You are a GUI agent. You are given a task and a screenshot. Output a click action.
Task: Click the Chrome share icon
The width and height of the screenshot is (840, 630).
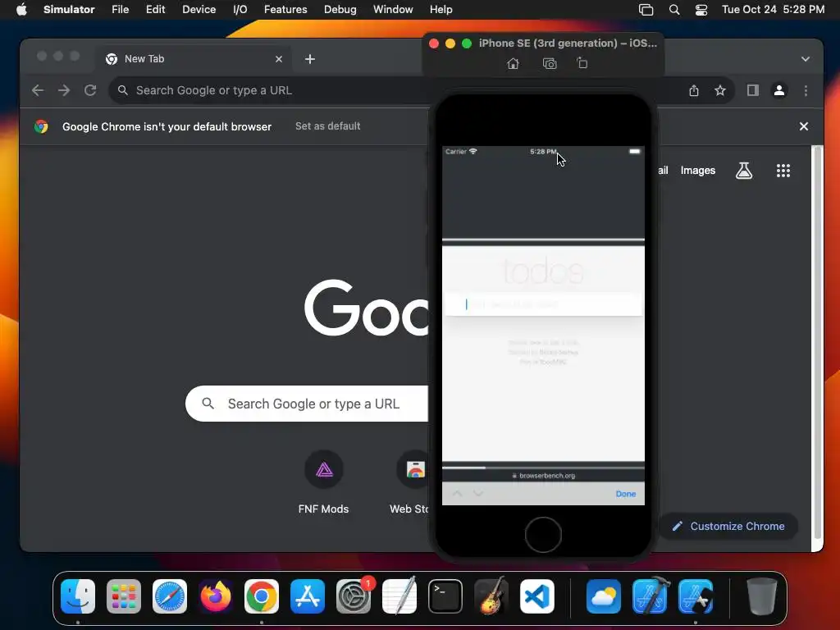[694, 90]
